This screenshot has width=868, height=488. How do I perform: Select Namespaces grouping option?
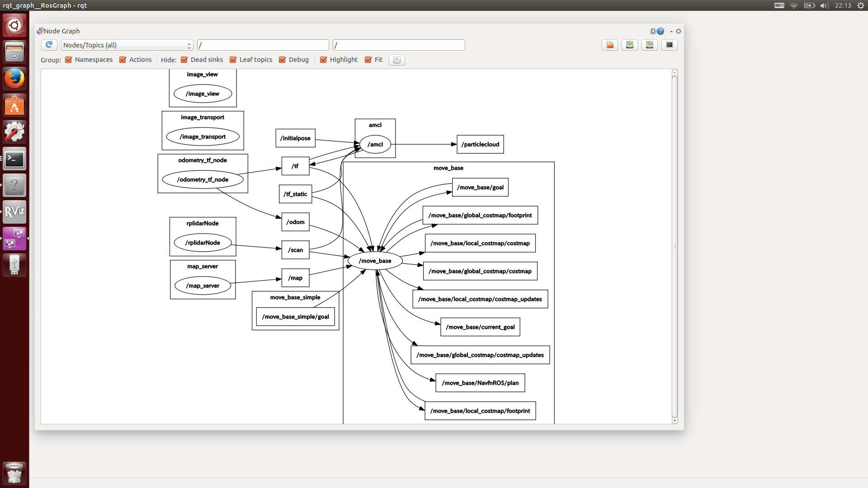coord(69,60)
